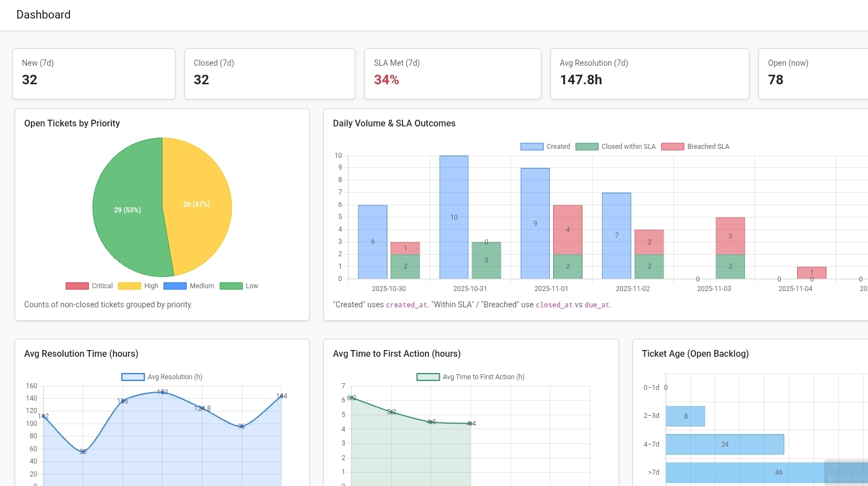Viewport: 868px width, 486px height.
Task: Toggle the Critical legend item in priority chart
Action: pyautogui.click(x=89, y=286)
